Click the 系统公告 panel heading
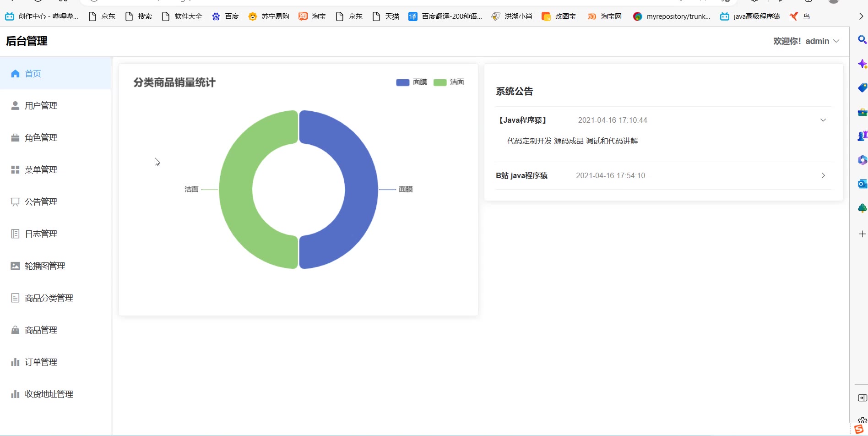 pyautogui.click(x=515, y=91)
